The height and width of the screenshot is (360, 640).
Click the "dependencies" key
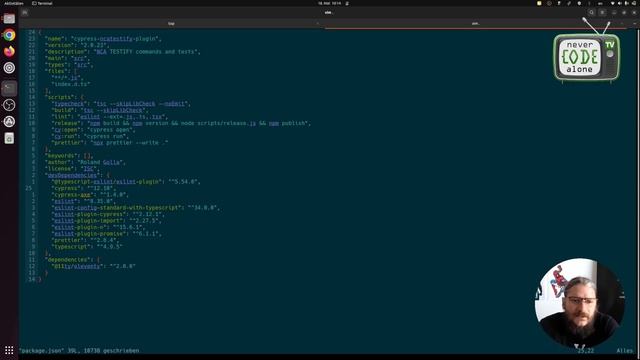tap(69, 260)
